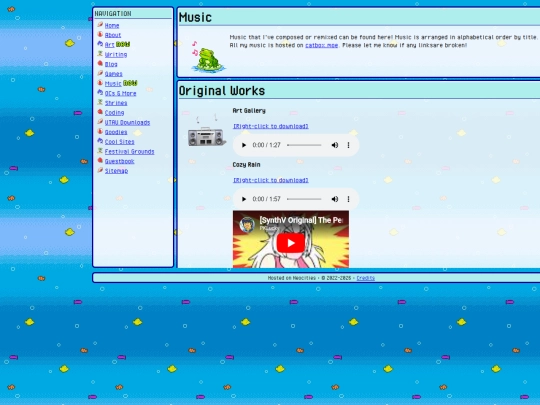Open the Coding navigation link
The width and height of the screenshot is (540, 405).
[114, 113]
